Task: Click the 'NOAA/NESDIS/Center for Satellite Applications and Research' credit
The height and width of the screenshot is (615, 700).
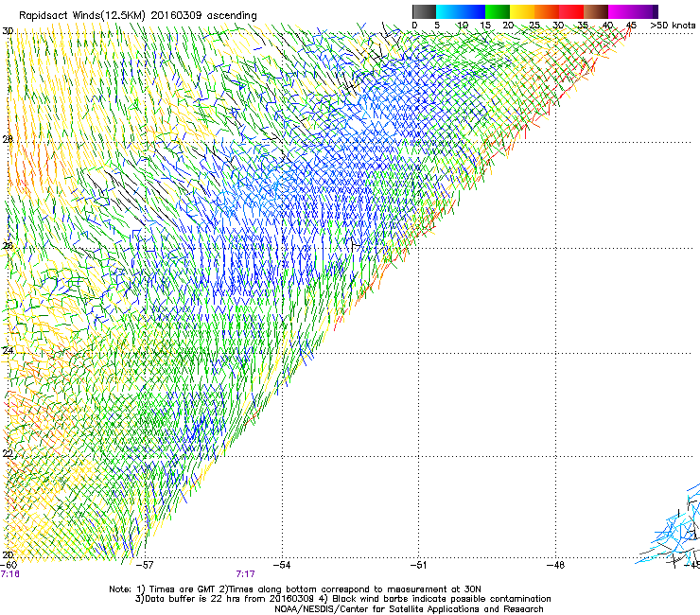Action: (x=409, y=609)
